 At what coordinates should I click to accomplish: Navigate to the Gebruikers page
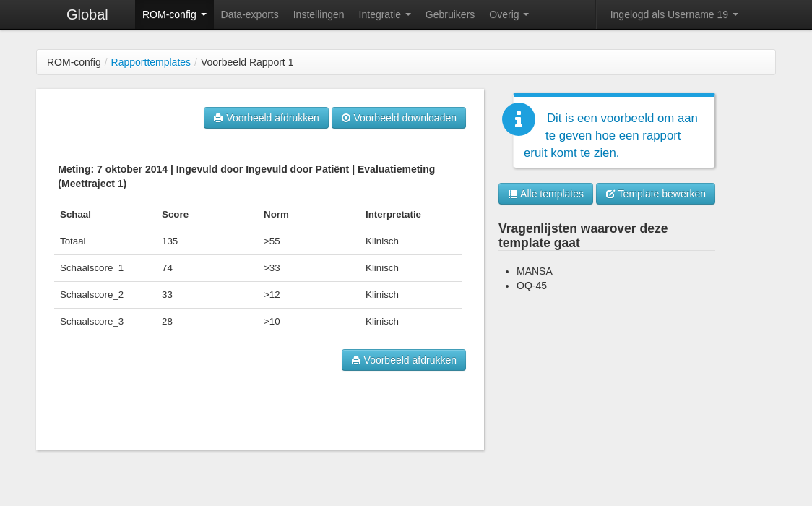(450, 14)
